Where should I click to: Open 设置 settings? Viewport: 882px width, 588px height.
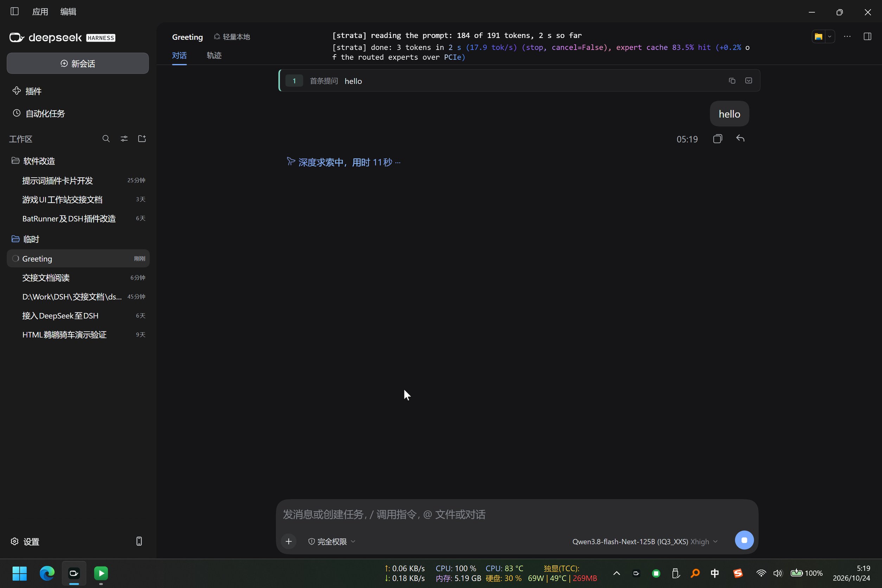[x=25, y=542]
